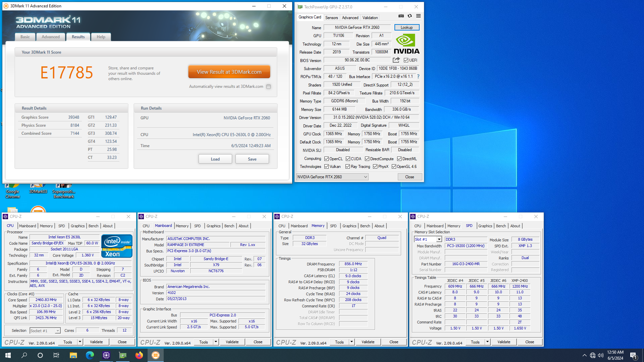Click the Bus Interface question mark icon

pyautogui.click(x=418, y=76)
